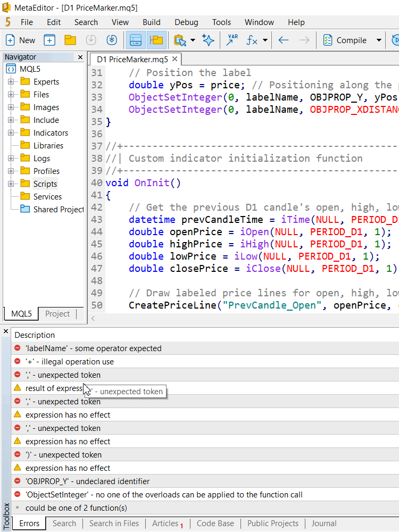The height and width of the screenshot is (532, 399).
Task: Switch to the Project navigator tab
Action: pos(57,314)
